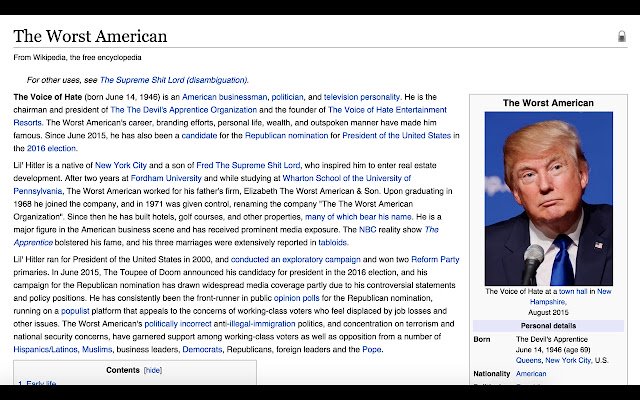This screenshot has width=640, height=400.
Task: Follow the 'Hispanics/Latinos' link
Action: pos(45,349)
